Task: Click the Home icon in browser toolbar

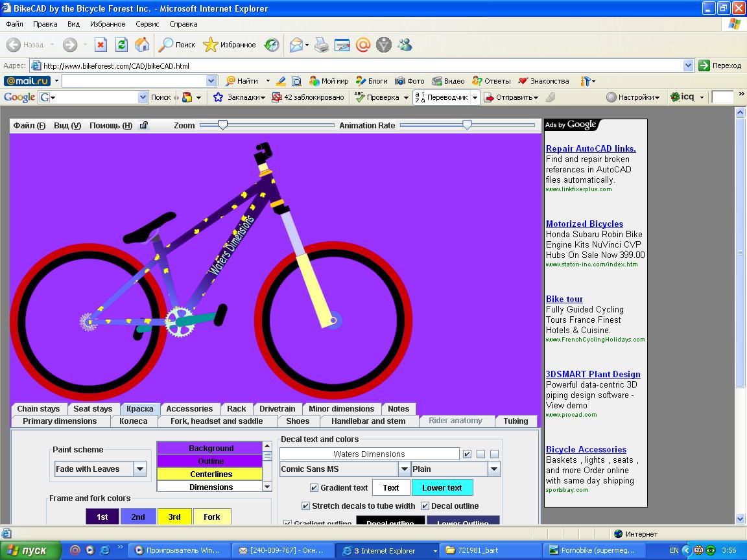Action: click(x=142, y=45)
